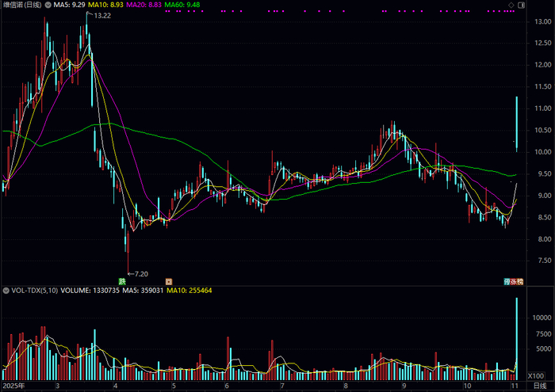
Task: Click the 10000 volume axis label
Action: [x=542, y=318]
